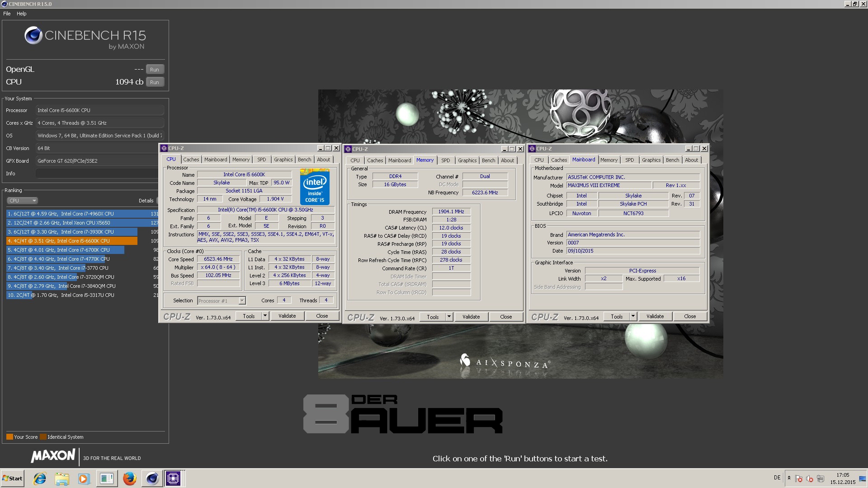
Task: Open the Help menu in Cinebench
Action: pyautogui.click(x=22, y=14)
